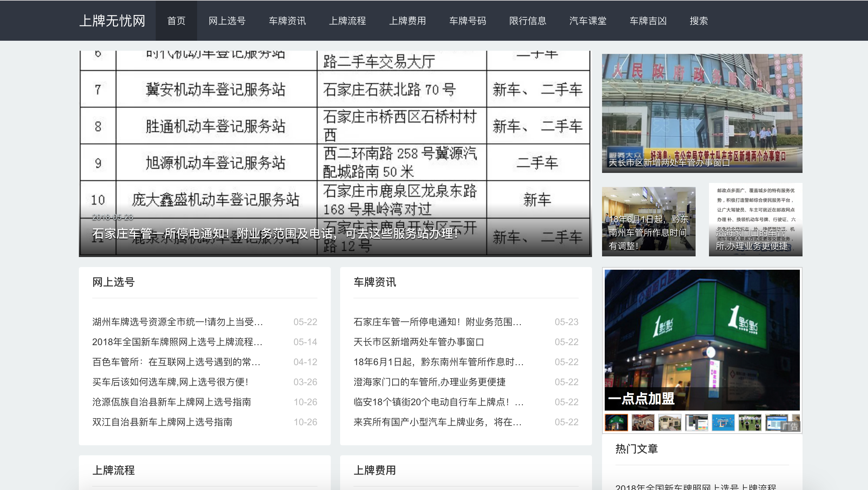
Task: Open article 双江自治县新车上牌网上选号指南
Action: (x=162, y=422)
